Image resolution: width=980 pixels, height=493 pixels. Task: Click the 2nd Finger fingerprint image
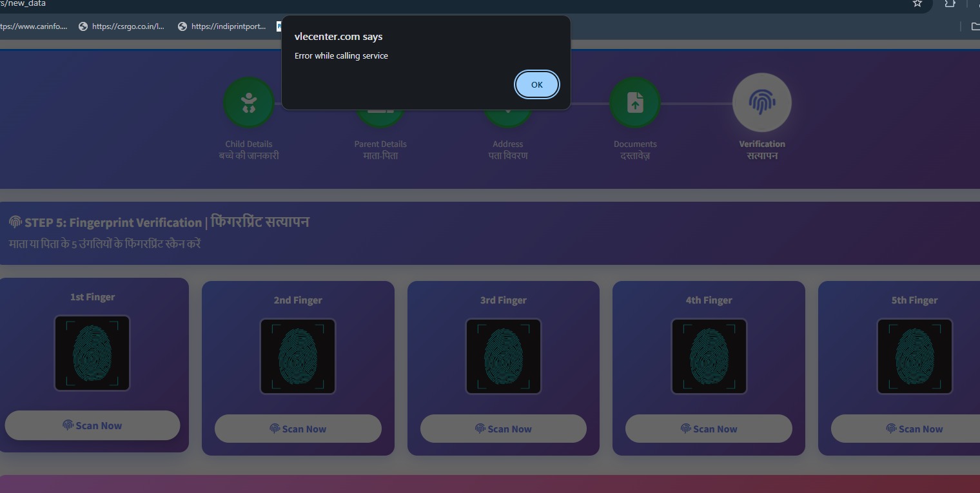(298, 356)
